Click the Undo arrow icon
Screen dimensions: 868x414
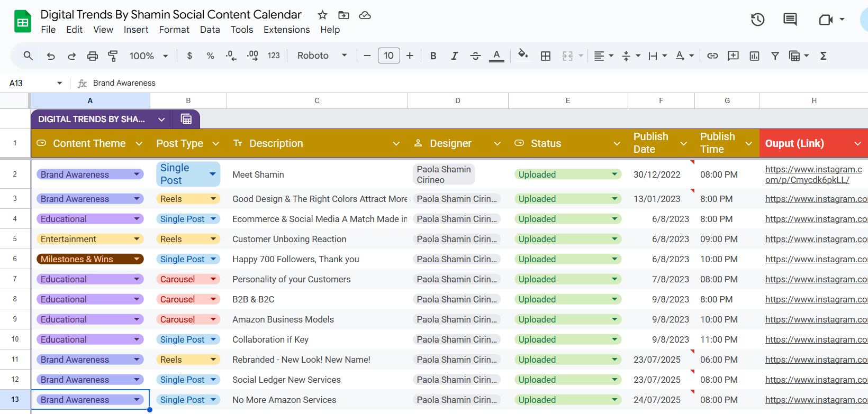51,56
